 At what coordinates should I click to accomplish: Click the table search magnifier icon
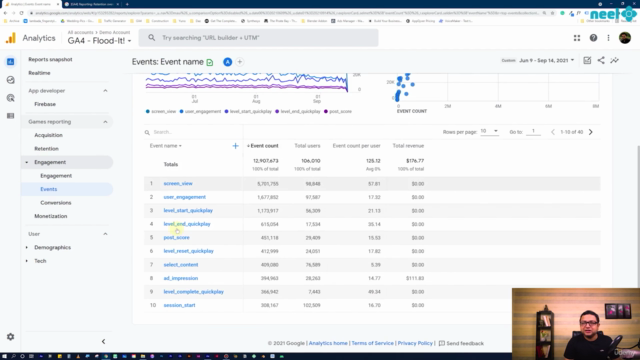[x=147, y=132]
